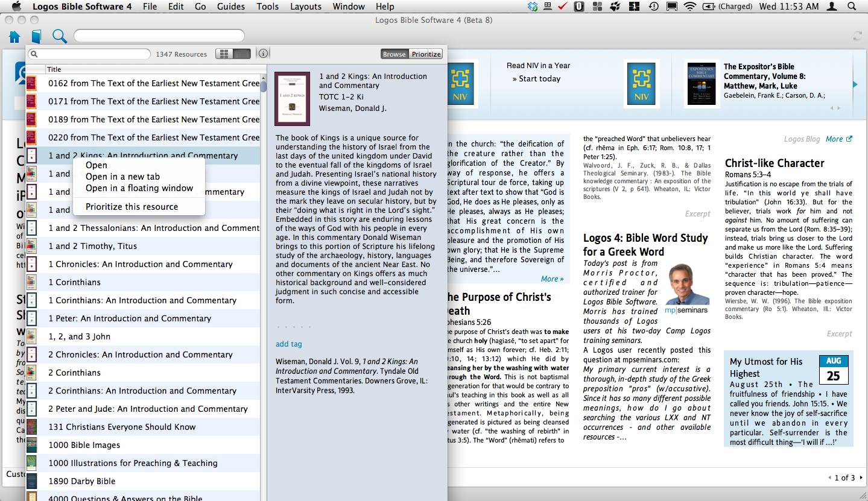Open the Christ-like Character article

(775, 163)
